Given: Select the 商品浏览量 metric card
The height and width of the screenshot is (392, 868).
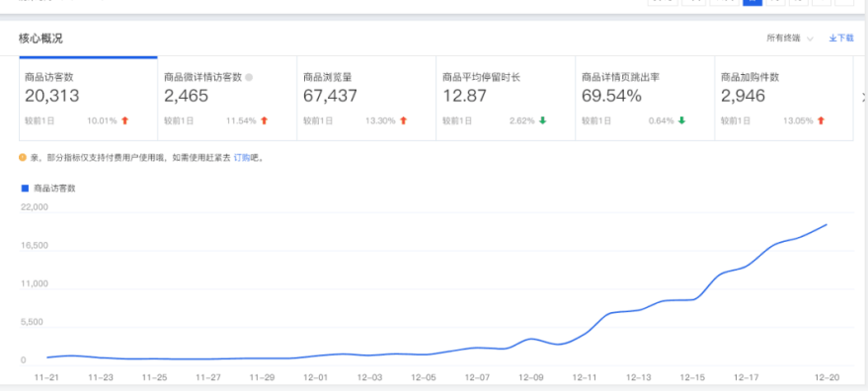Looking at the screenshot, I should pos(366,99).
